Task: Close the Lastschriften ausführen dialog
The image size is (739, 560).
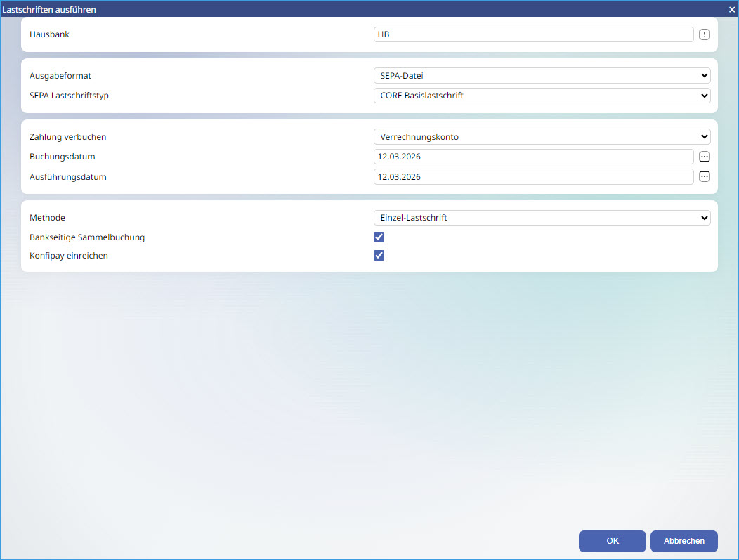Action: tap(731, 9)
